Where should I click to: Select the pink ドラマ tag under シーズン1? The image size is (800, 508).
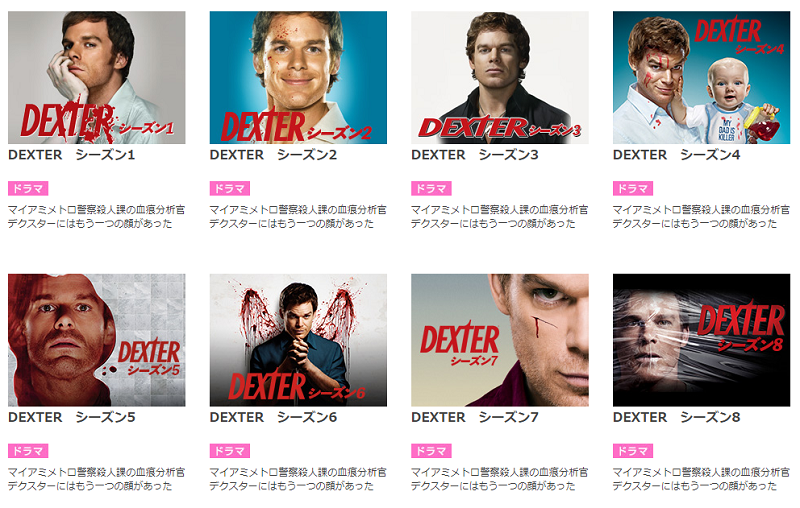[28, 189]
